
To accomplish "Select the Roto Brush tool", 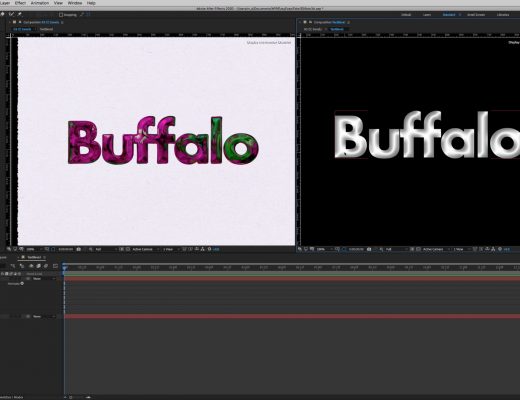I will tap(11, 14).
